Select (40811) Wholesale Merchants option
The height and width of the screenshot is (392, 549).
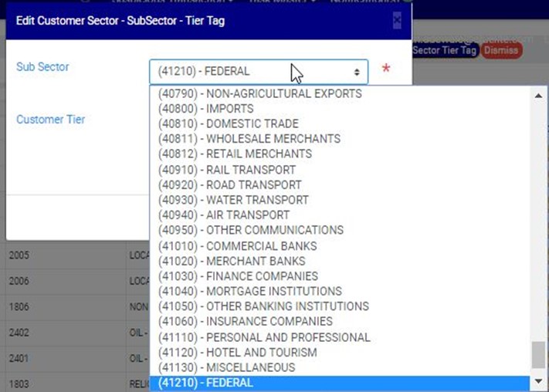click(x=249, y=139)
